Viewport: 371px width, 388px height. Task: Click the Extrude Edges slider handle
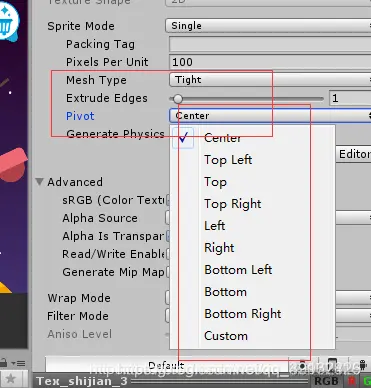point(178,99)
